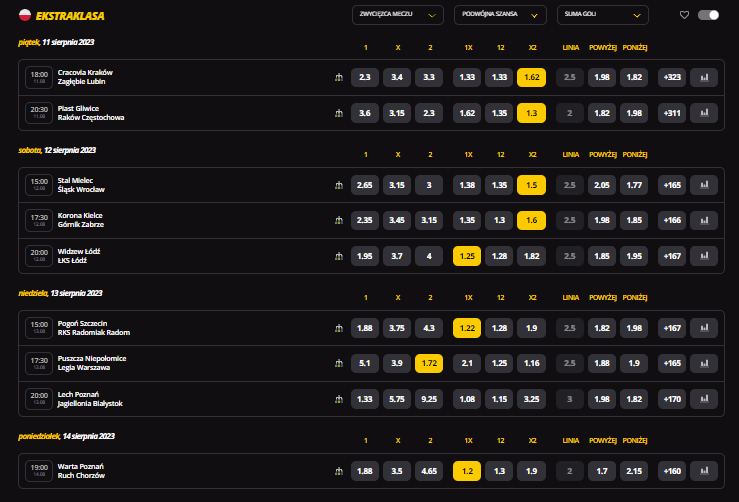This screenshot has width=739, height=502.
Task: Click the favorites heart icon
Action: pyautogui.click(x=684, y=15)
